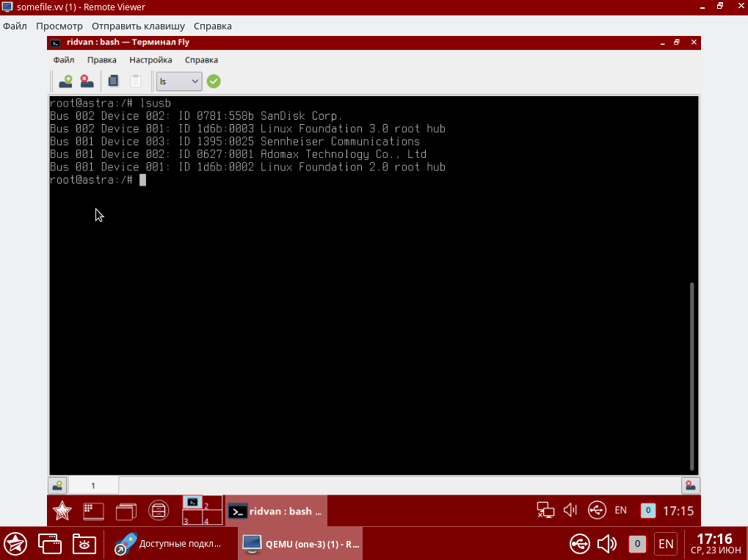Open the 'ls' command dropdown

(x=179, y=81)
